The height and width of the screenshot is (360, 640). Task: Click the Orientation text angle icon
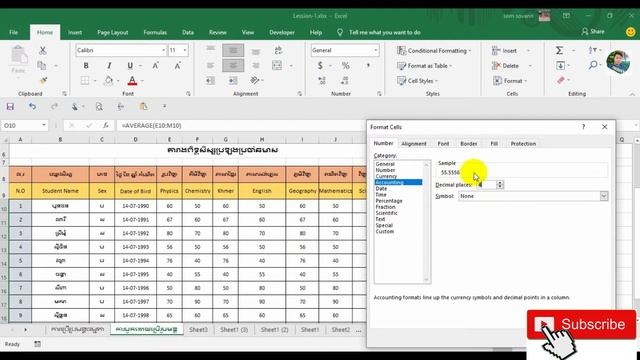click(255, 80)
